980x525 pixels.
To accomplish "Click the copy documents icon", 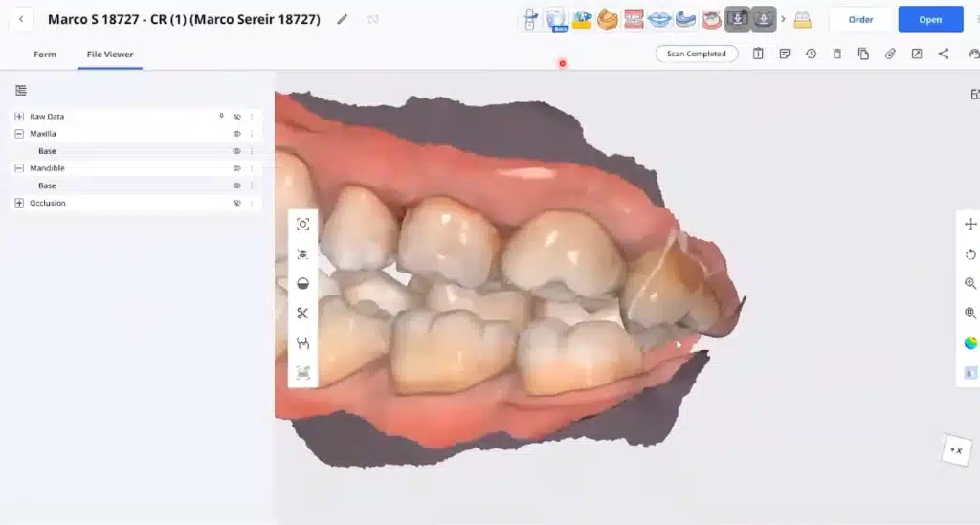I will (x=864, y=54).
